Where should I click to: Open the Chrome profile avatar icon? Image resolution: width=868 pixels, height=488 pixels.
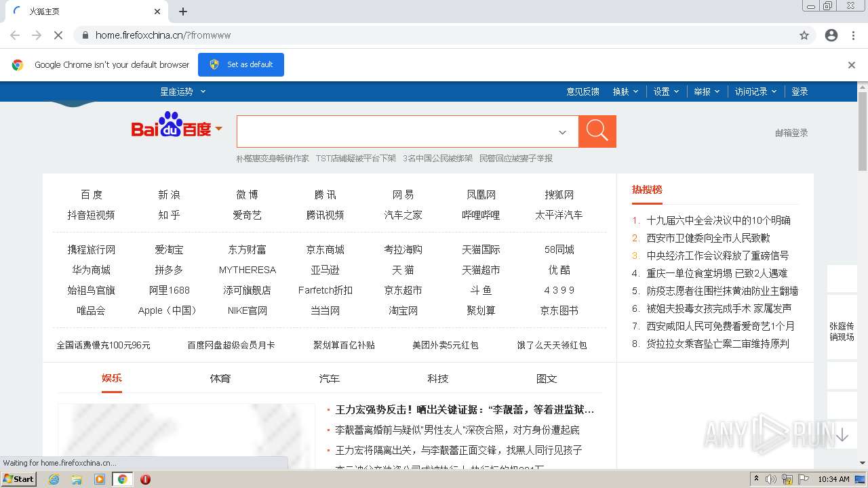[x=831, y=35]
